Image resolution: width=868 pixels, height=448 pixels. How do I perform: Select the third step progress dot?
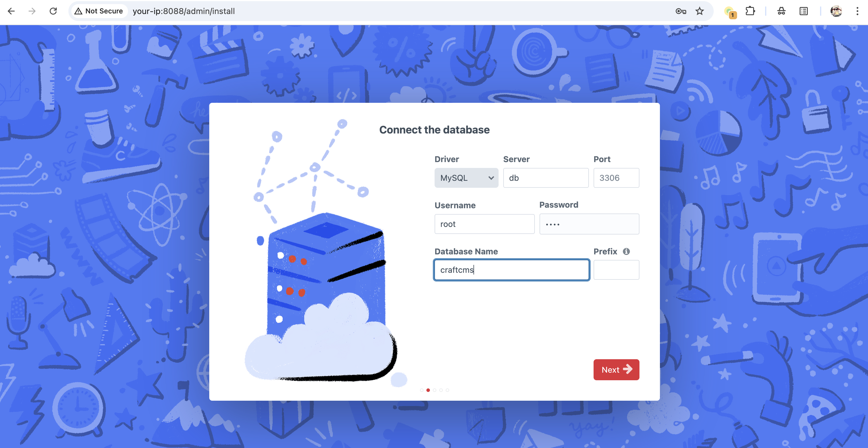(434, 390)
